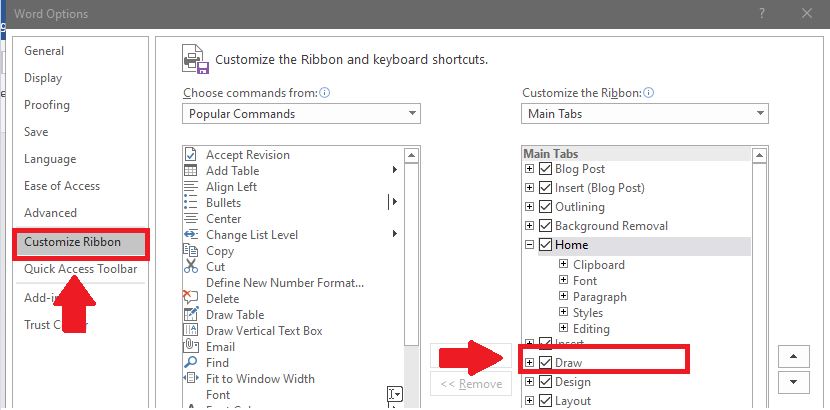Toggle the Draw tab checkbox
The image size is (830, 410).
tap(545, 363)
